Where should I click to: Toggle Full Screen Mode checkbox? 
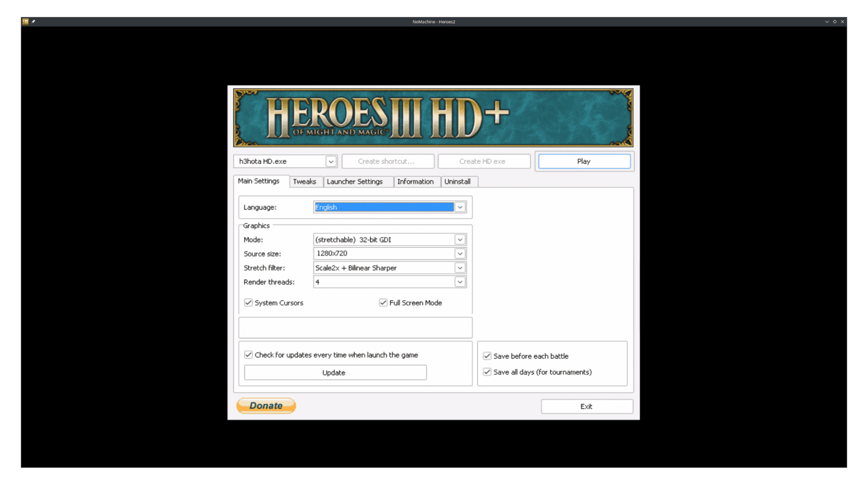point(382,302)
